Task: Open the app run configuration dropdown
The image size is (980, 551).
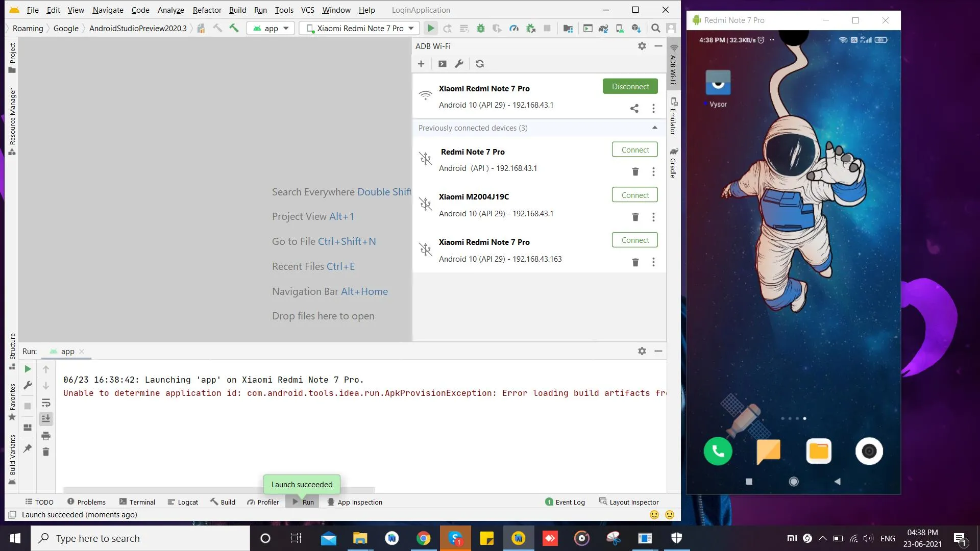Action: pos(271,28)
